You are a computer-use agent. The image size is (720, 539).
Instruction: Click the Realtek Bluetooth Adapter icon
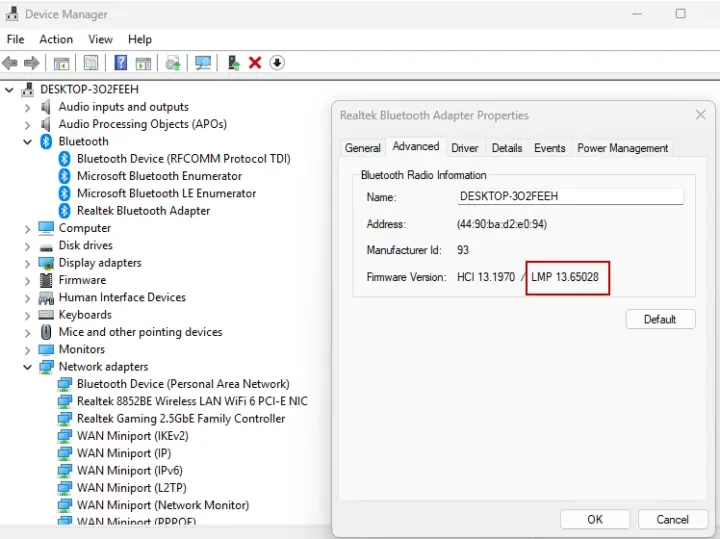pyautogui.click(x=64, y=211)
